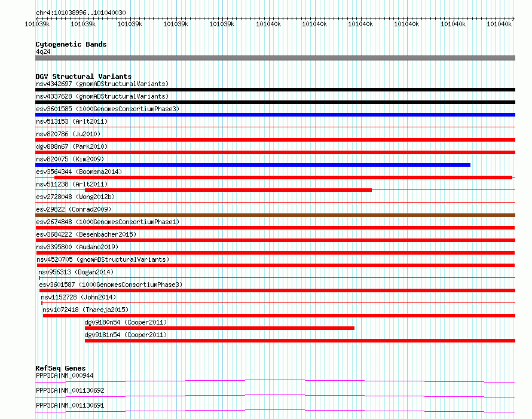This screenshot has height=419, width=532.
Task: Click the nsv820075 (Kim2009) blue bar
Action: (253, 165)
